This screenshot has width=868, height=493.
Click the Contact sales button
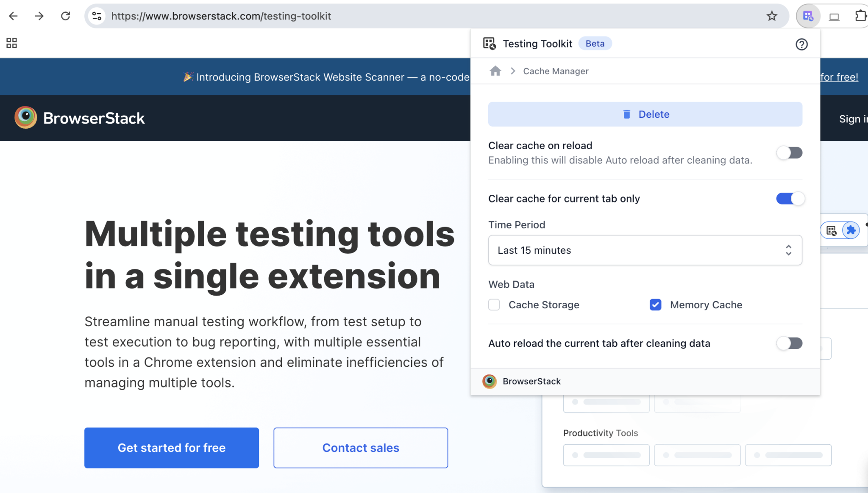click(360, 448)
